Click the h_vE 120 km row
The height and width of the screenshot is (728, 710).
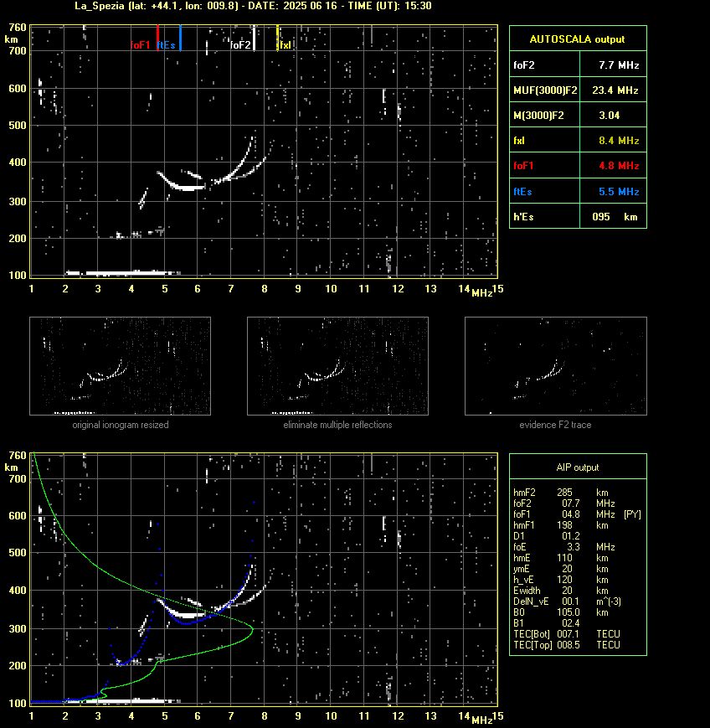pos(561,580)
